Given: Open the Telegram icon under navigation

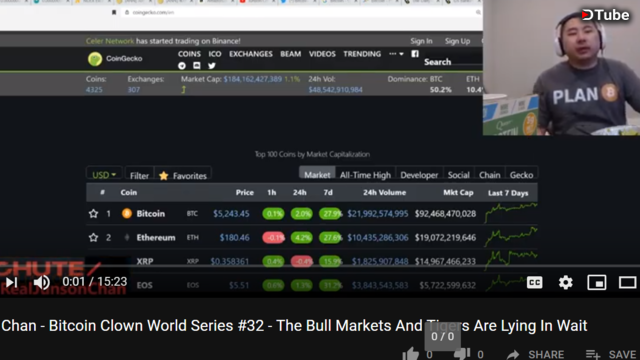Looking at the screenshot, I should pos(182,66).
